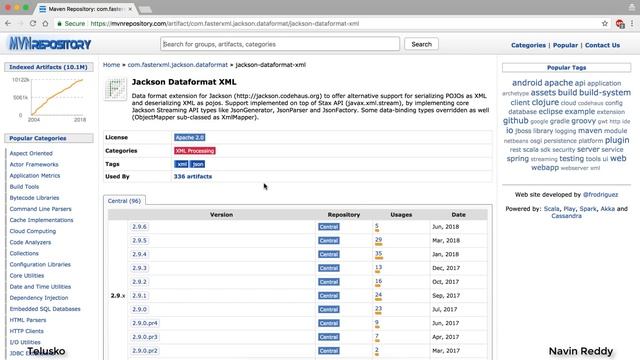Image resolution: width=640 pixels, height=360 pixels.
Task: Open Build Tools category
Action: click(x=24, y=187)
